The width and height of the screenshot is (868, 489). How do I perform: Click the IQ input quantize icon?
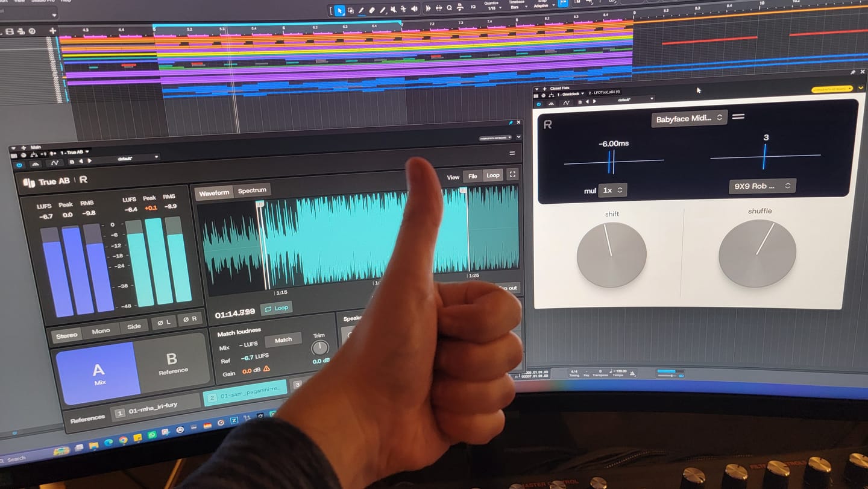(473, 7)
